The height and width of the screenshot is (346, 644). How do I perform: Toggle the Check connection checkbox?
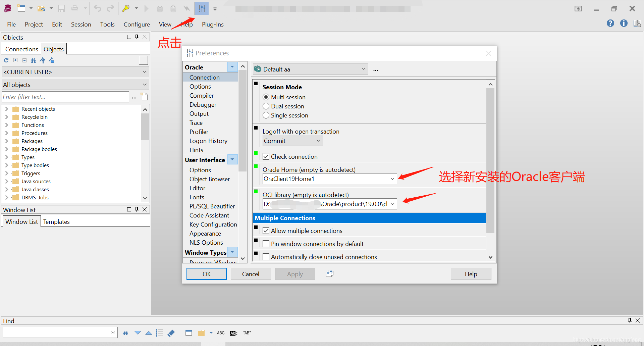click(266, 156)
